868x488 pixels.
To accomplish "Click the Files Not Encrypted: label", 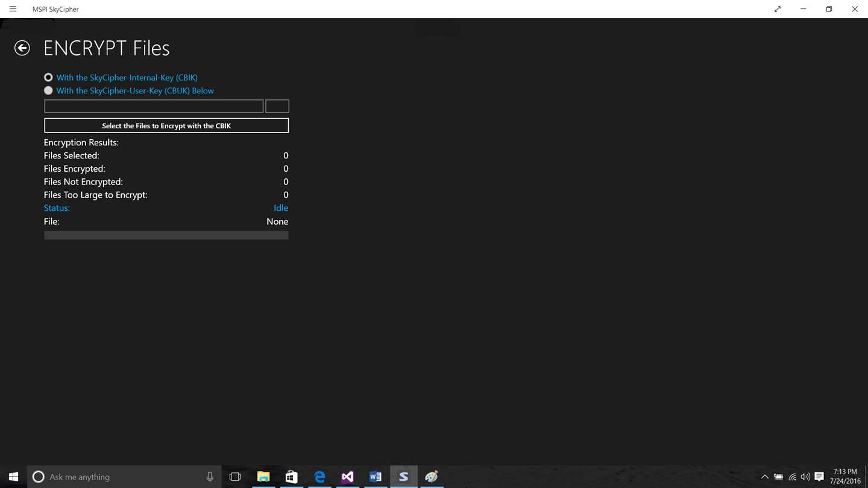I will [x=83, y=181].
